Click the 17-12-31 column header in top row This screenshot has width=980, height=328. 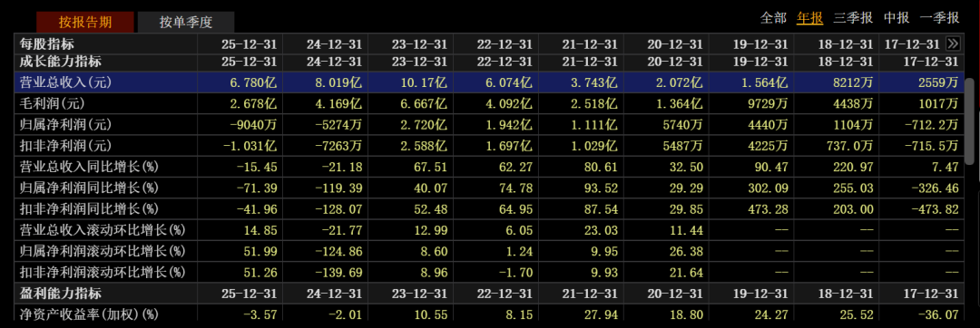912,44
